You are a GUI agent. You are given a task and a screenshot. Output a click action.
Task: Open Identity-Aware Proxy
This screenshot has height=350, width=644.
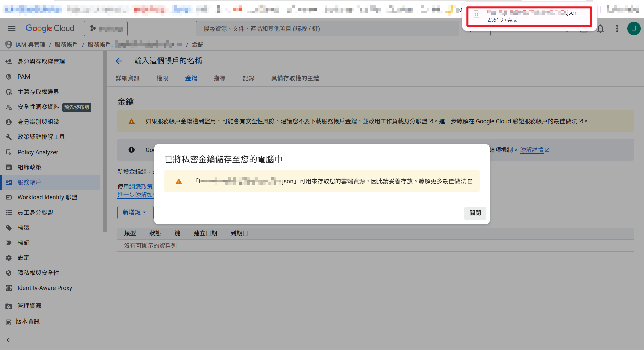(45, 288)
